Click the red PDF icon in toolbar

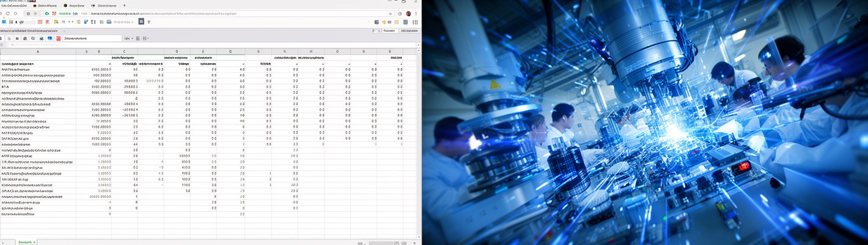tap(58, 39)
